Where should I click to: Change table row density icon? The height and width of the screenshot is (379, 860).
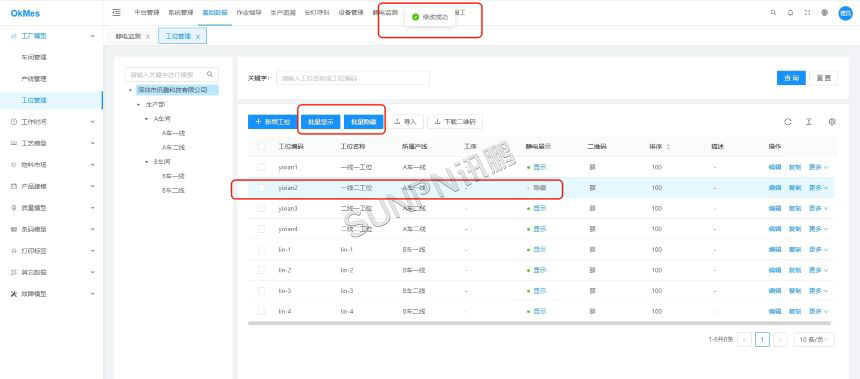(x=808, y=122)
